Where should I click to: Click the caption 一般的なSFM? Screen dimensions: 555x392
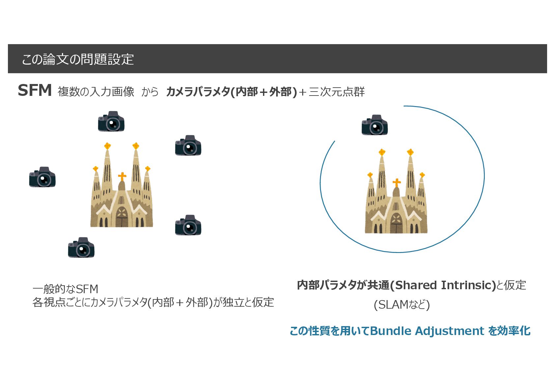(65, 289)
